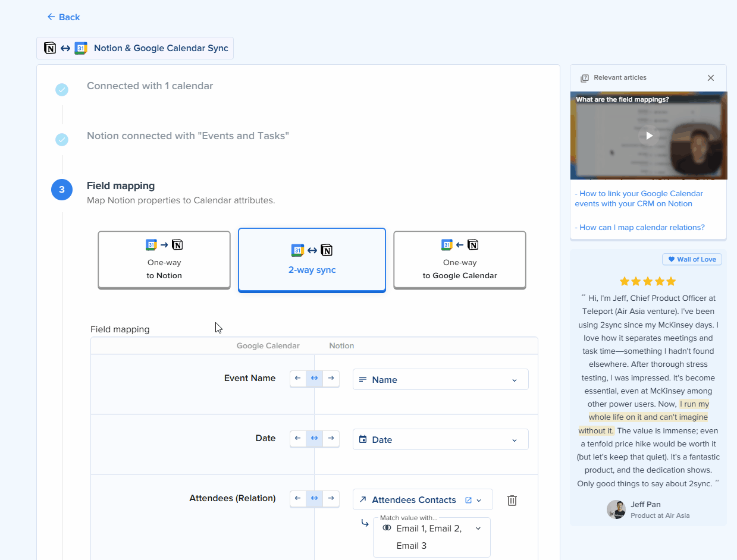Set Date direction to right arrow
Screen dimensions: 737x560
331,439
